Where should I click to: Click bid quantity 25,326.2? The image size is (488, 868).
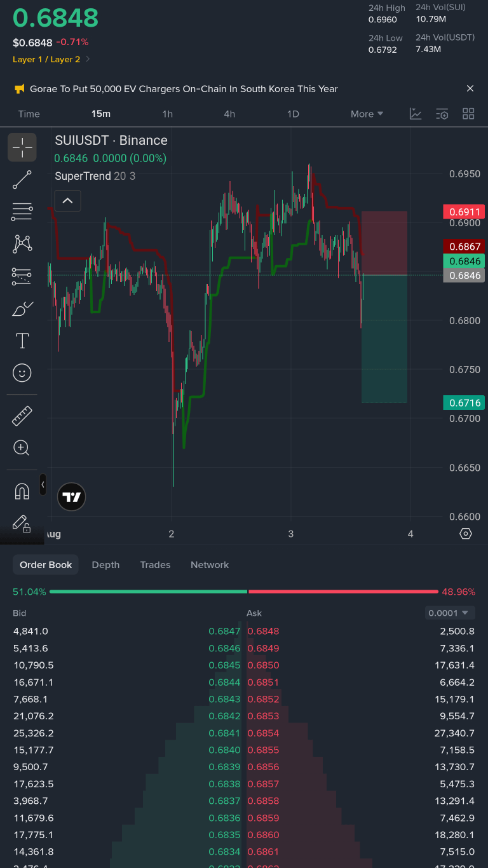coord(34,733)
